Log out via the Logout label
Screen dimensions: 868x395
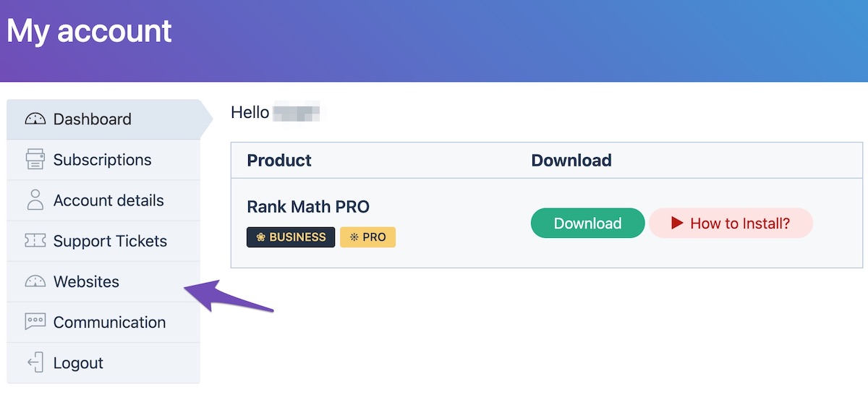(78, 362)
